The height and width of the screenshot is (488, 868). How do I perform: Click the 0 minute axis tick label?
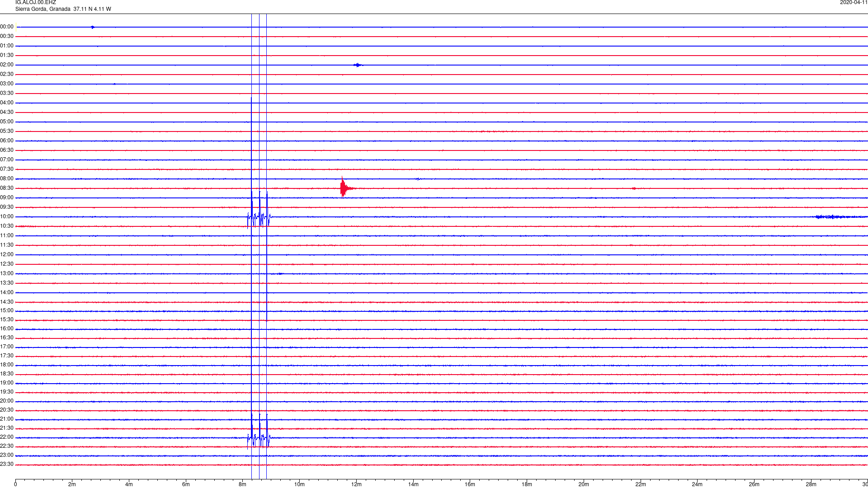pos(15,484)
